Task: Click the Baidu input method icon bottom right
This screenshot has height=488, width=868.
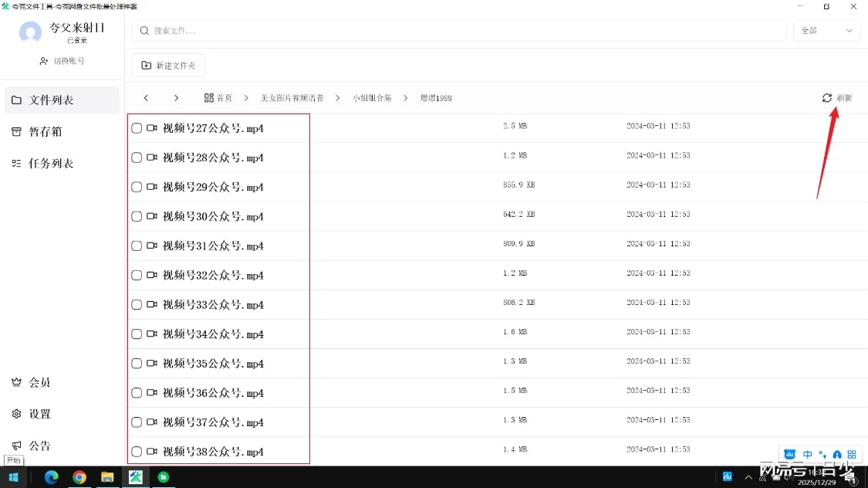Action: point(789,454)
